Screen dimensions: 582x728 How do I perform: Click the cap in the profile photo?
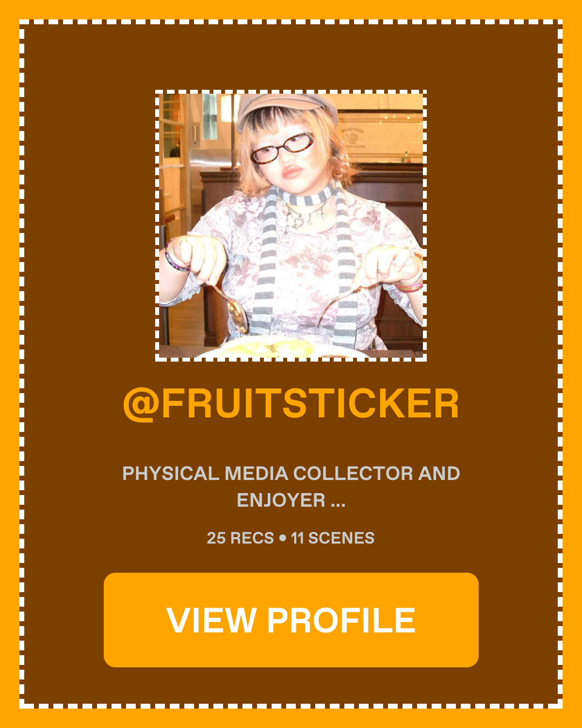click(x=286, y=108)
